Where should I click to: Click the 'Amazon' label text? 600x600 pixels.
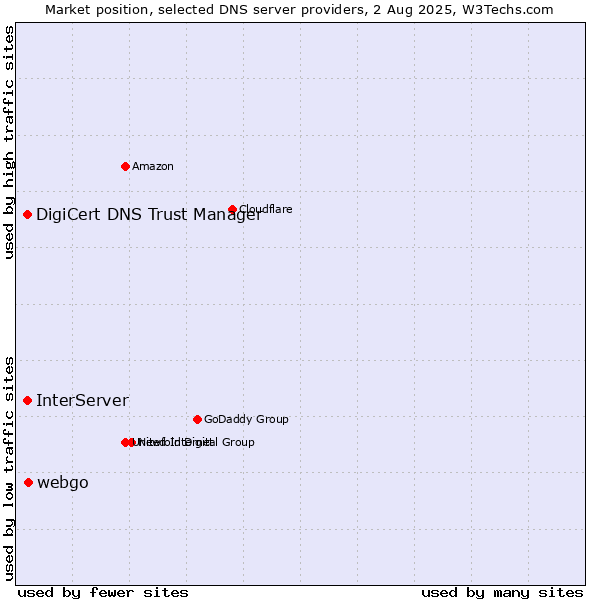tap(153, 166)
